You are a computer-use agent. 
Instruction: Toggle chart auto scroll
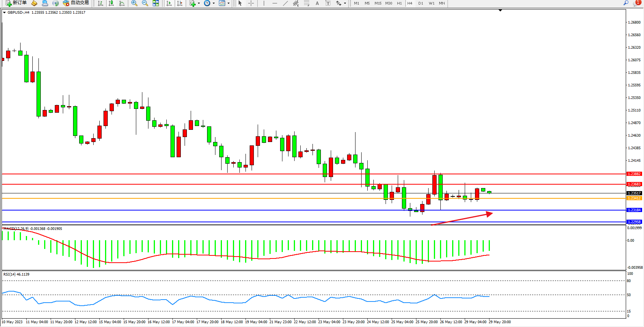tap(169, 3)
